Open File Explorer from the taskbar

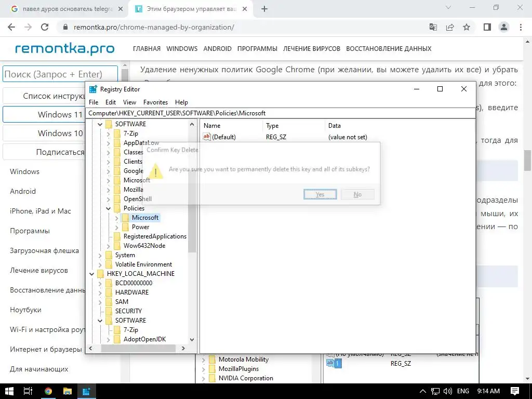[67, 391]
